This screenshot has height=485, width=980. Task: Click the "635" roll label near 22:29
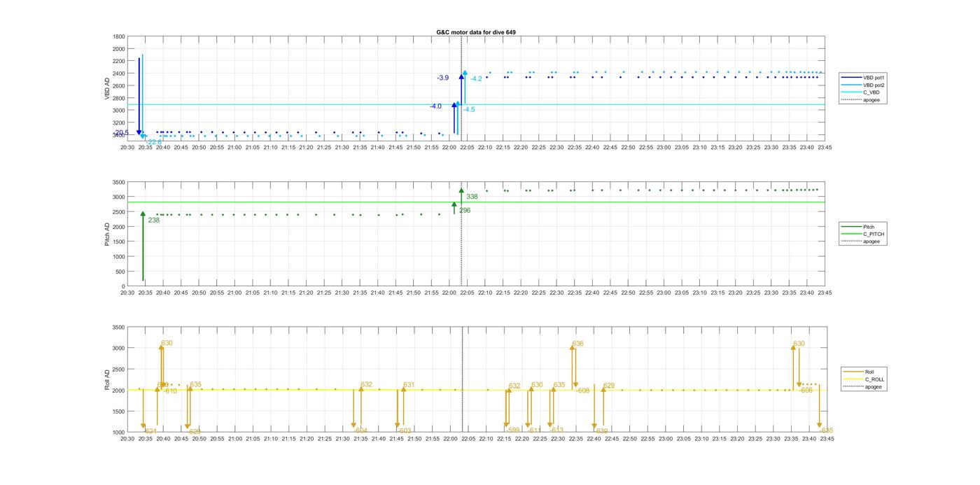[x=559, y=385]
